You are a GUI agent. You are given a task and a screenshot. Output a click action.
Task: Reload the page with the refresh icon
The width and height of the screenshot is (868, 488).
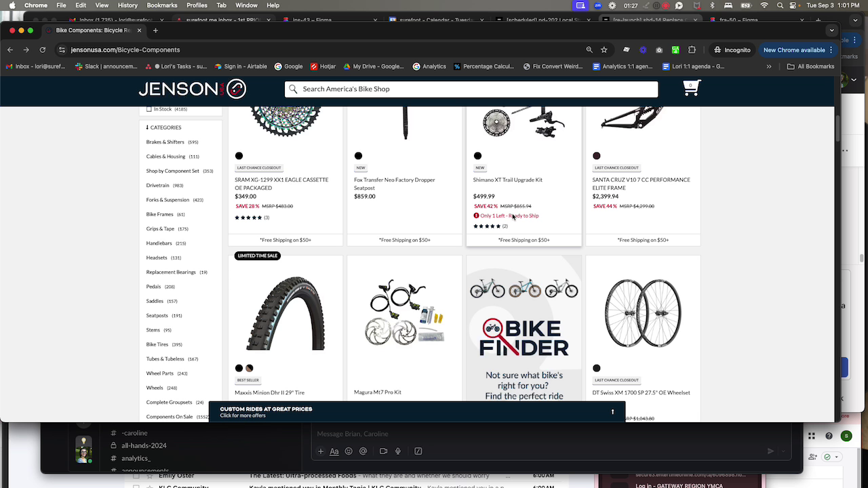pos(43,49)
